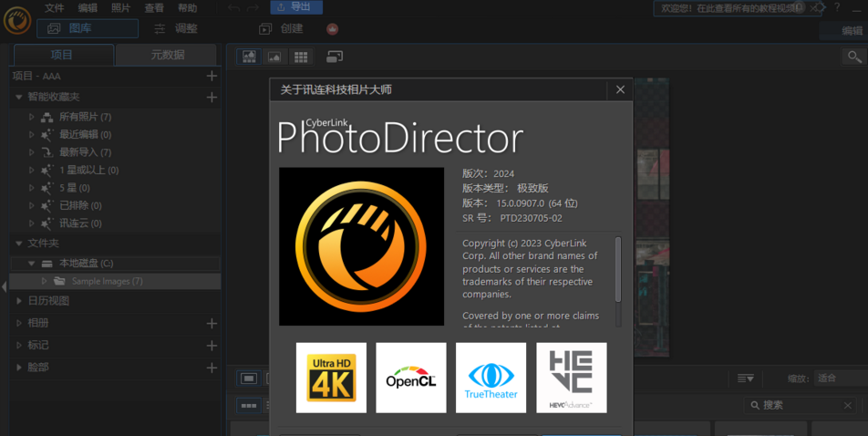Screen dimensions: 868x436
Task: Select filmstrip thumbnail style icon
Action: point(249,406)
